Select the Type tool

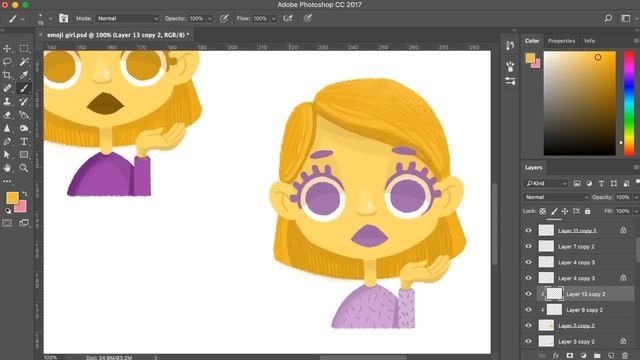pos(24,142)
